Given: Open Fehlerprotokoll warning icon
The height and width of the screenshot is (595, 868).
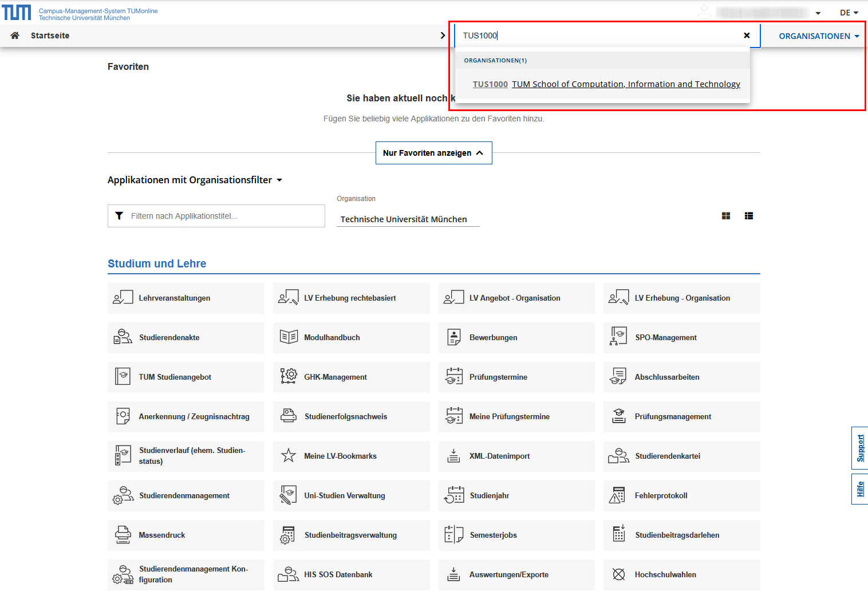Looking at the screenshot, I should [x=618, y=495].
